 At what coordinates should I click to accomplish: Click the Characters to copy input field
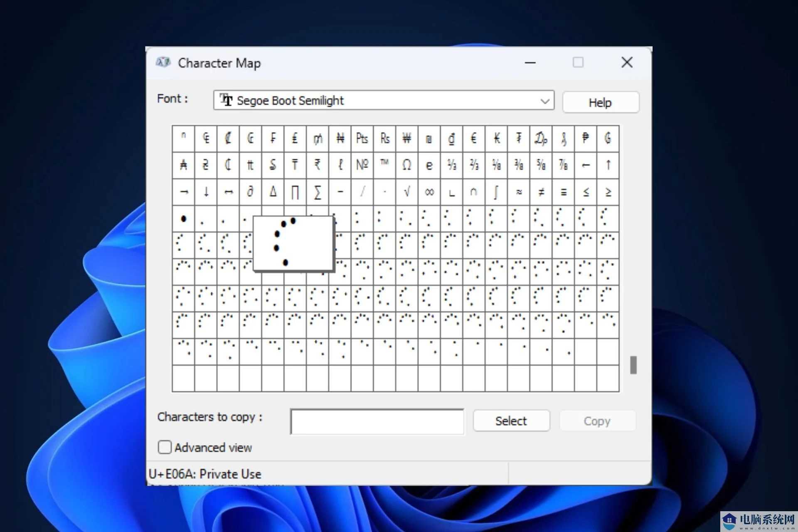(378, 421)
